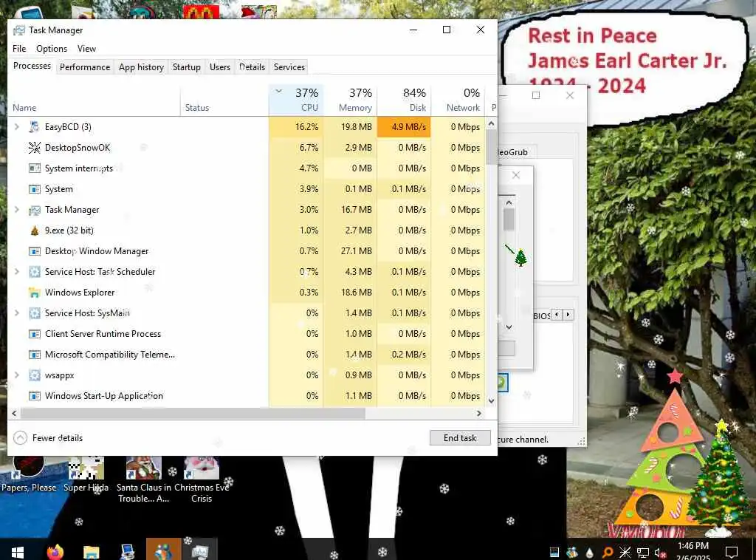Click EasyBCD's 4.9 MB/s disk value
The width and height of the screenshot is (756, 560).
(x=404, y=127)
